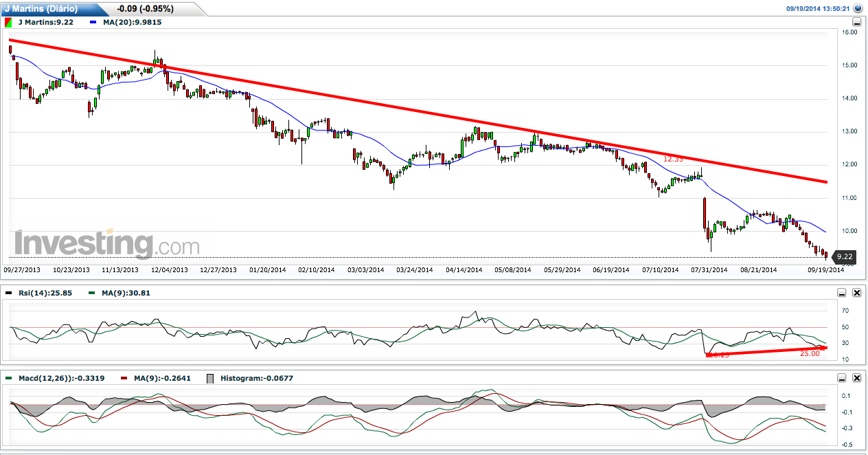Click the red-green candlestick icon for J Martins
The height and width of the screenshot is (455, 868).
[8, 22]
